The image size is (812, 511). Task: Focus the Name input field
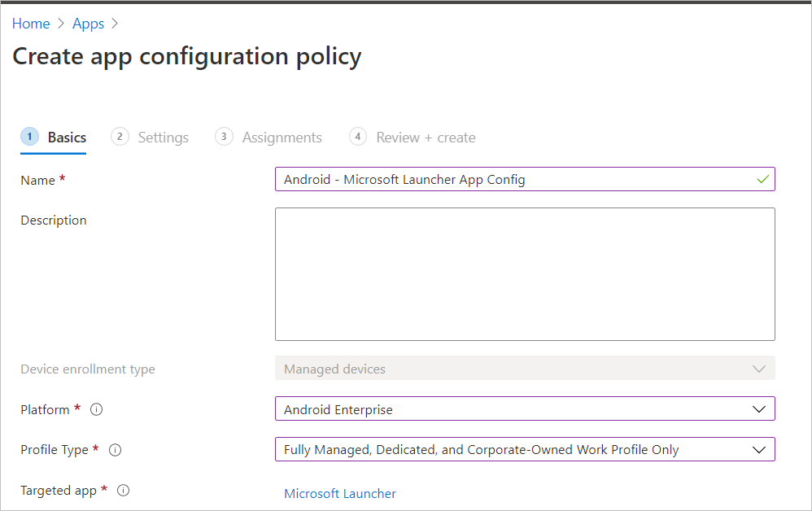tap(513, 180)
